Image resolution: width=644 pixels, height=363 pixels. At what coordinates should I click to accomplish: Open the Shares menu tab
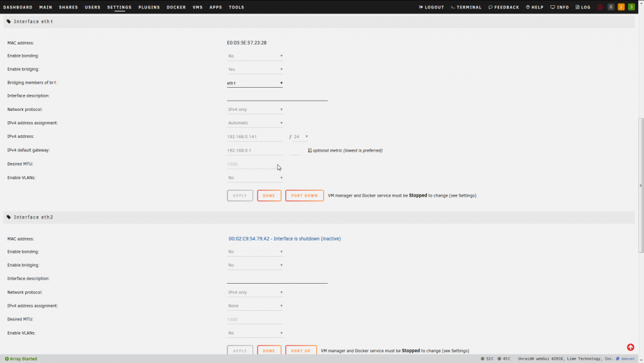coord(68,7)
